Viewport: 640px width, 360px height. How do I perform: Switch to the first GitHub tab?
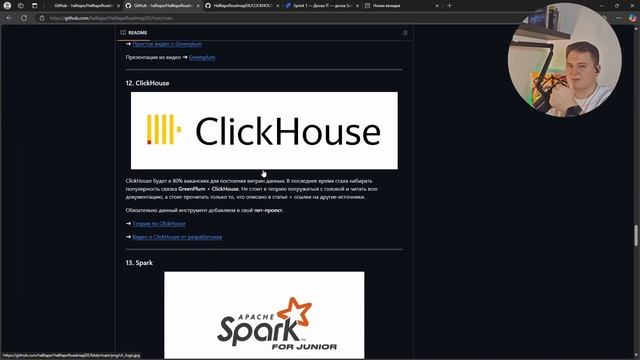point(83,6)
